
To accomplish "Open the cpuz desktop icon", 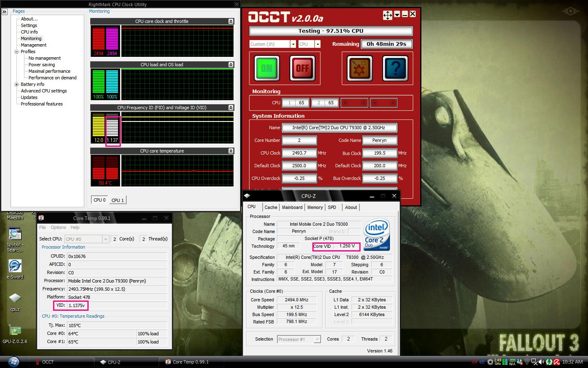I will click(15, 302).
